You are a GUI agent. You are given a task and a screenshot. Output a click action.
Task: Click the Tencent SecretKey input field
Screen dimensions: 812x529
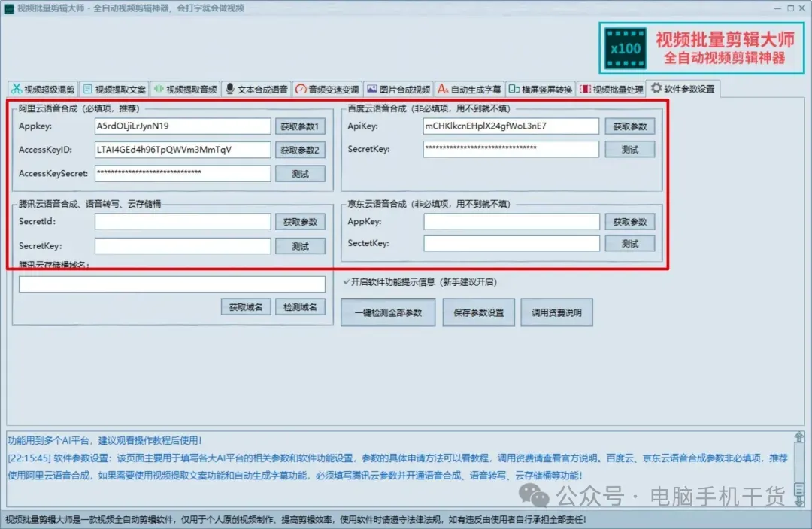point(182,245)
